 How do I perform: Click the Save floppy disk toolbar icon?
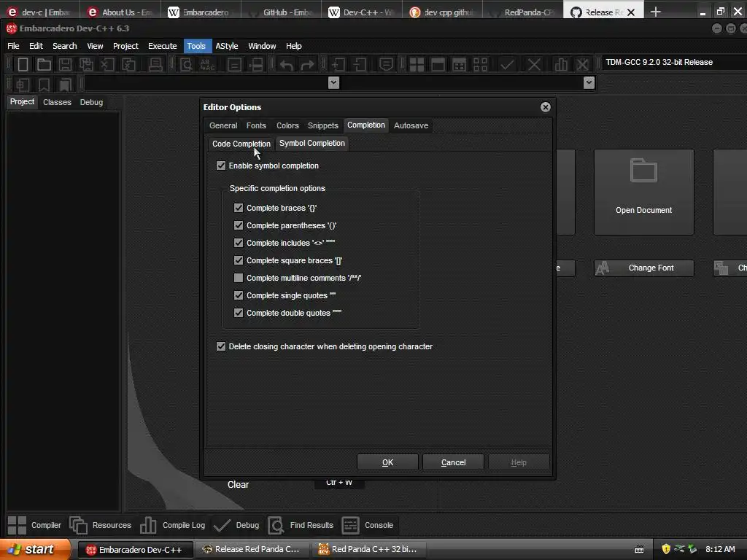65,64
